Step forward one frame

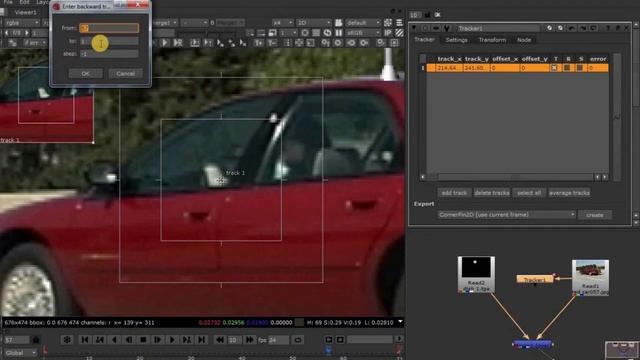point(158,340)
